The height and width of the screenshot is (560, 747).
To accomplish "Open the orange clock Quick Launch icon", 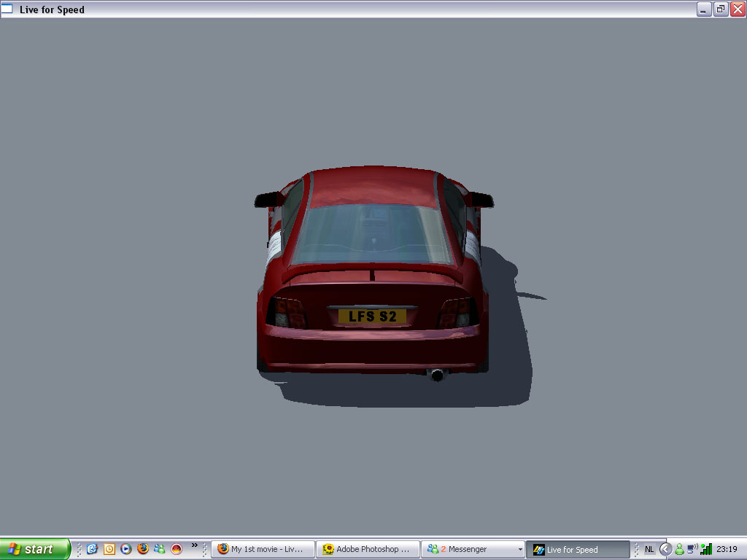I will pos(109,549).
